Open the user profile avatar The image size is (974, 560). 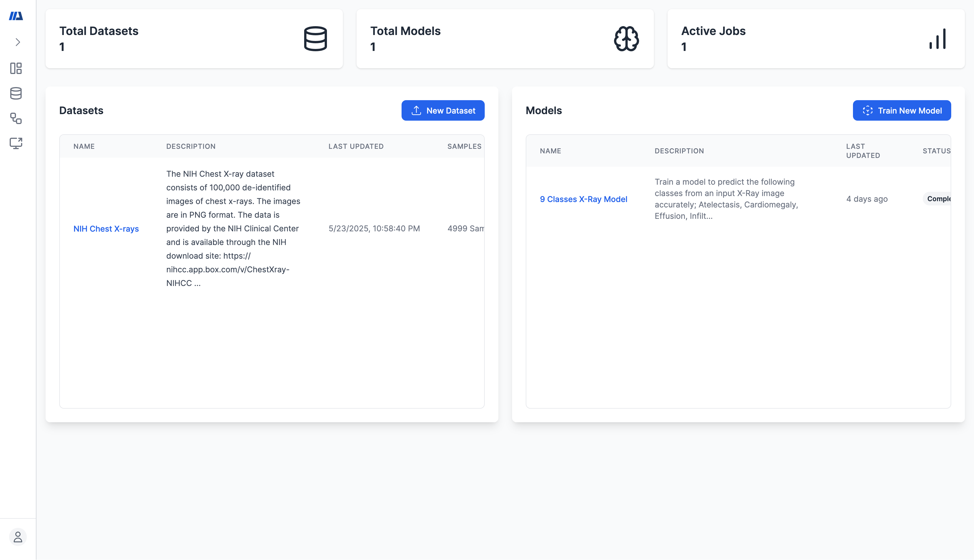(18, 537)
